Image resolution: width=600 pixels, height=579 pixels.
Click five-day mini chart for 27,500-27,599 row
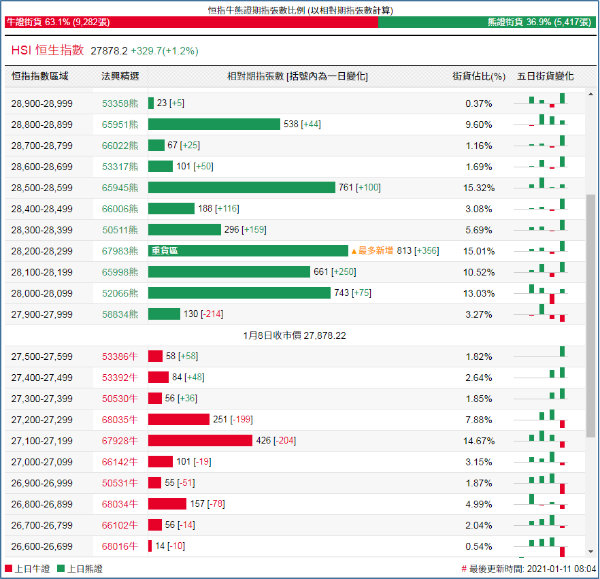click(x=540, y=353)
